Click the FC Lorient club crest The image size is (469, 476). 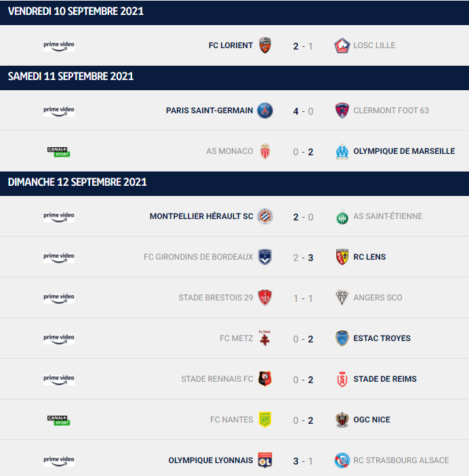[265, 45]
